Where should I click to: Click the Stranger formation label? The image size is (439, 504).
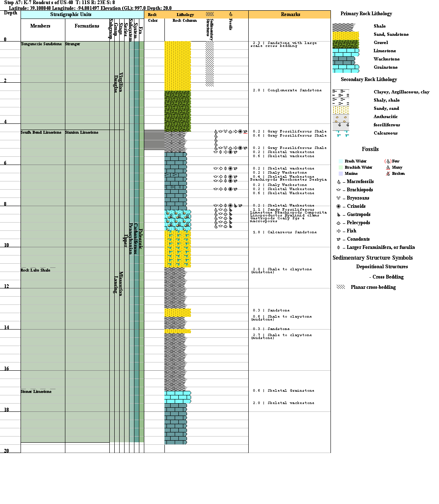click(73, 44)
